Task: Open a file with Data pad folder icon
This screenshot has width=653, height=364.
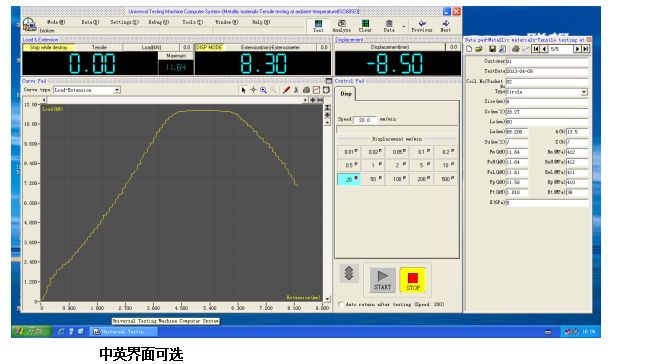Action: (479, 49)
